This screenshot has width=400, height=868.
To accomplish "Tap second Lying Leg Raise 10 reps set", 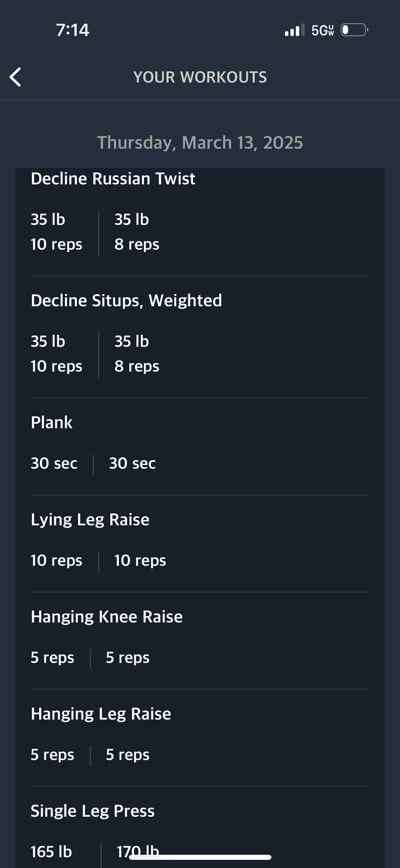I will (x=140, y=560).
